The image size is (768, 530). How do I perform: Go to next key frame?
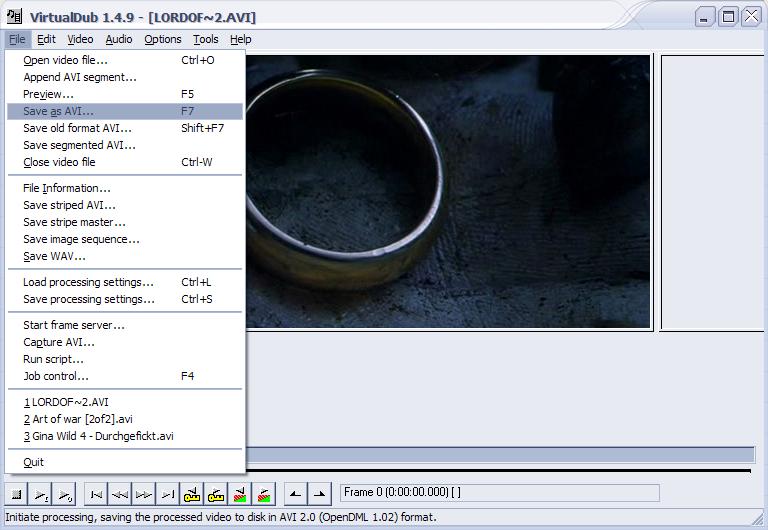(x=216, y=495)
